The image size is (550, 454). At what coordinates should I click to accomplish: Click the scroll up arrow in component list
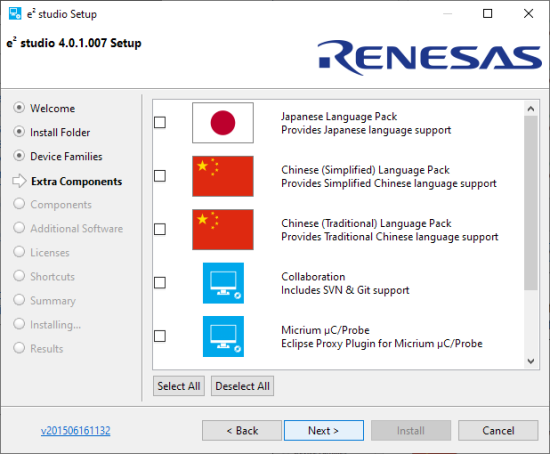point(531,109)
